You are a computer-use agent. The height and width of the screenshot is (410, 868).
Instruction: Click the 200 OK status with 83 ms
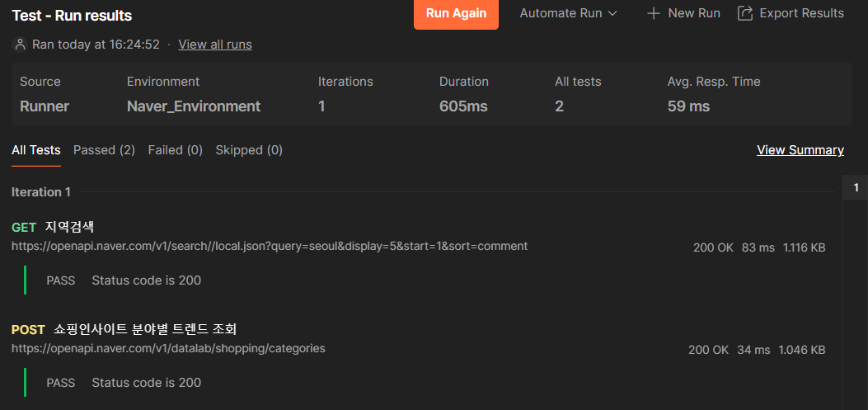coord(713,247)
